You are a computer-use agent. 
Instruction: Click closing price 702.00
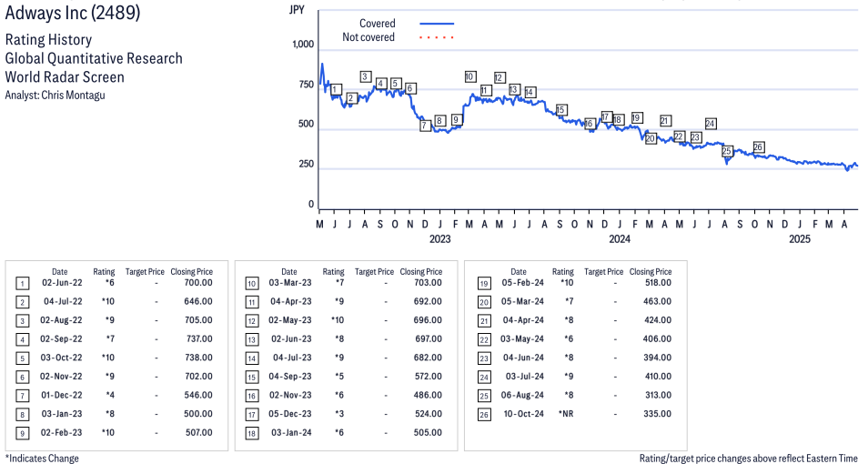(x=198, y=377)
